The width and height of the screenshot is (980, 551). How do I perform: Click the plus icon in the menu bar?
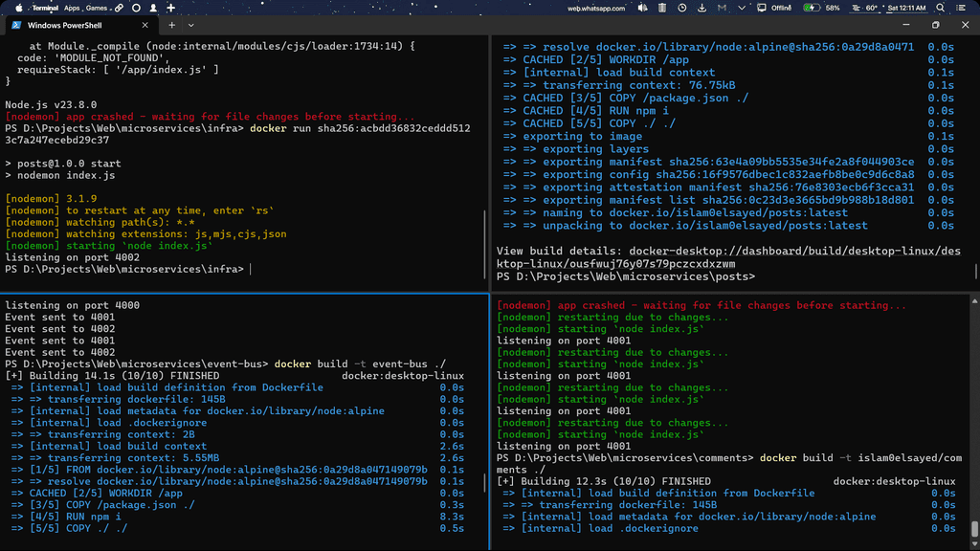pos(170,8)
